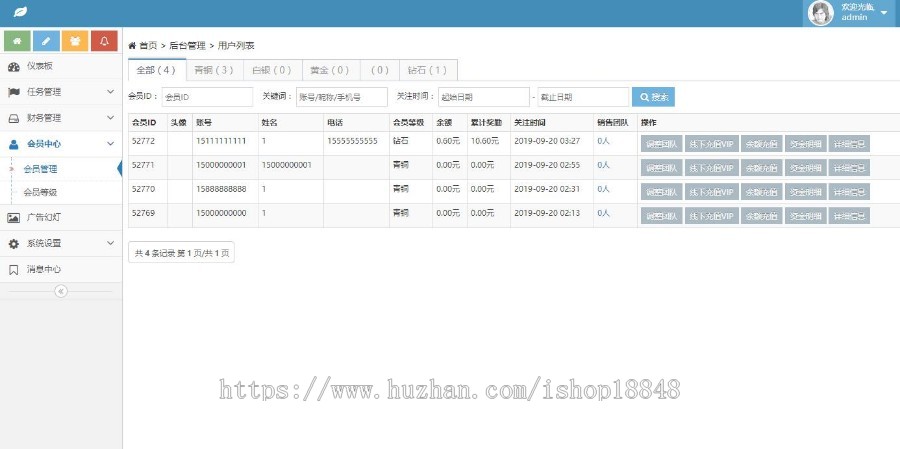Click 0人 team link for member 52771

click(603, 165)
